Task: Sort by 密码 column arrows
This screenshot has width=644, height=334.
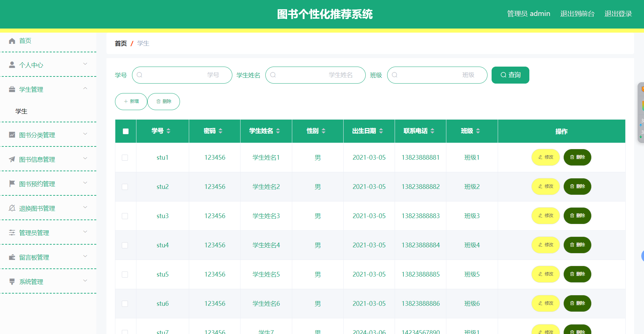Action: point(220,131)
